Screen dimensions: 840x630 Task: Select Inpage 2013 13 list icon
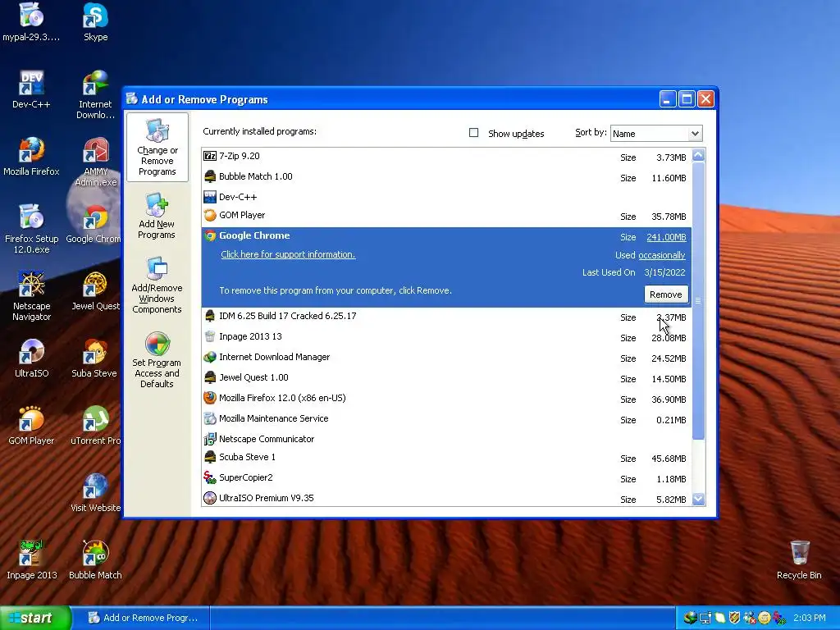point(210,336)
